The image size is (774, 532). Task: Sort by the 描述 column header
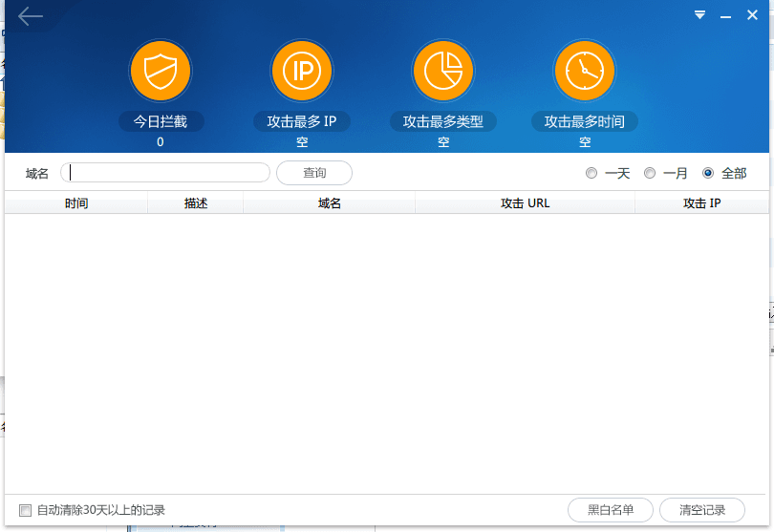pos(196,203)
